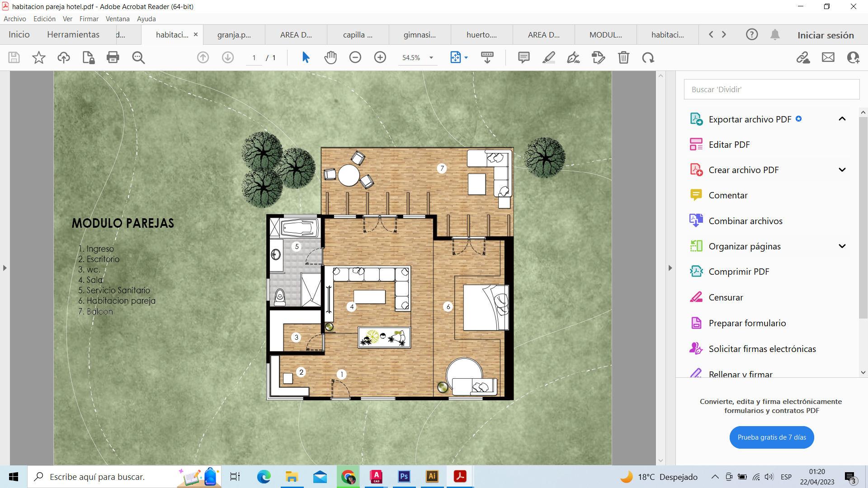Viewport: 868px width, 488px height.
Task: Print the document with printer icon
Action: [113, 57]
